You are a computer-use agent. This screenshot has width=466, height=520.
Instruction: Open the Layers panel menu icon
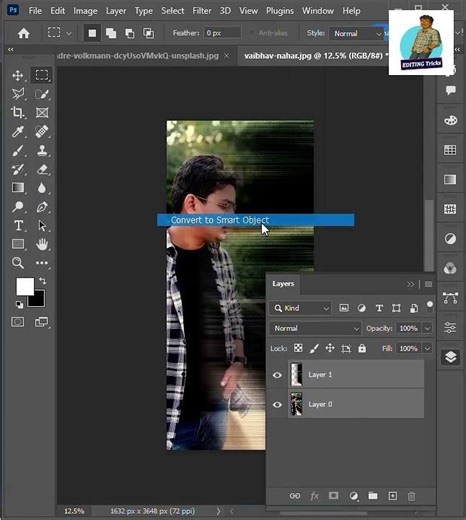tap(428, 284)
